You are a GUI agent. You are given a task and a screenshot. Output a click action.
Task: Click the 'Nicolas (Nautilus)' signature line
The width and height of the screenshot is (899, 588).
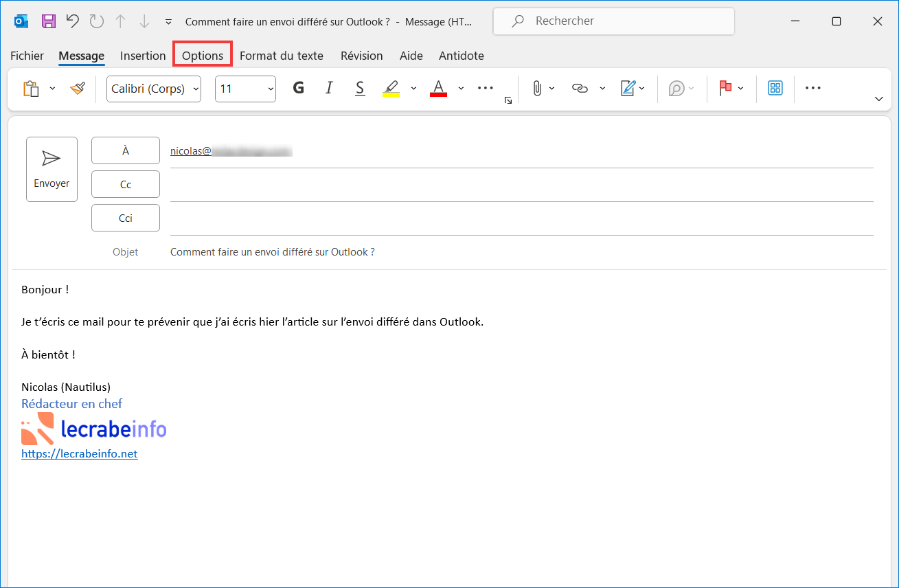click(x=66, y=387)
